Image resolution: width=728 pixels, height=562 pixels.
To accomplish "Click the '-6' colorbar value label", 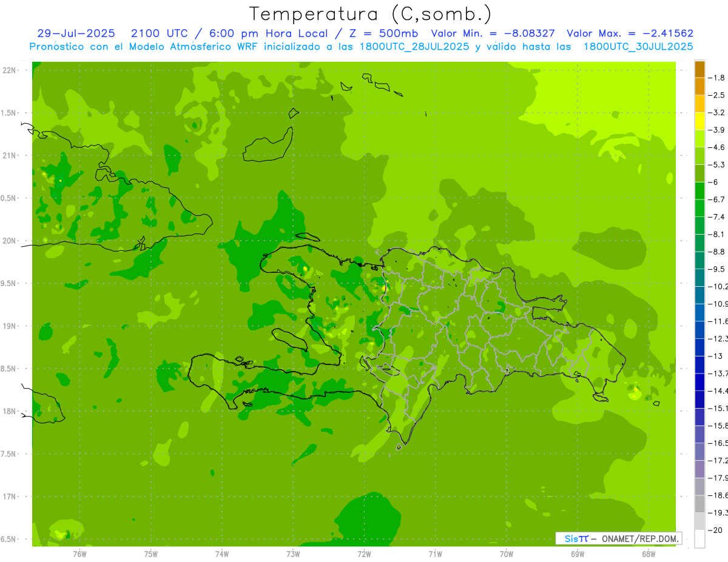I will click(x=713, y=182).
